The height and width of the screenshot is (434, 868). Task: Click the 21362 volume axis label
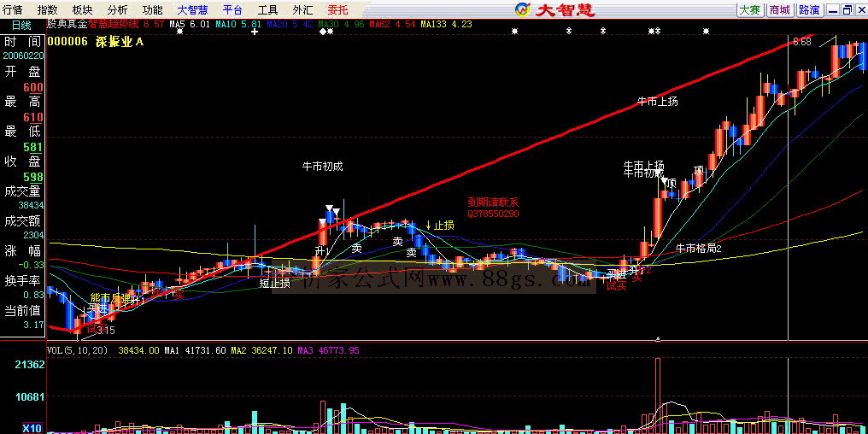(x=31, y=366)
